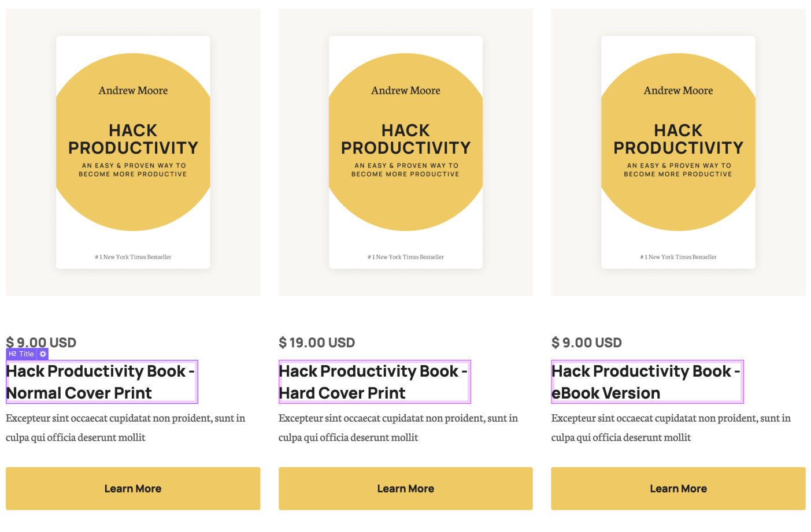The image size is (811, 532).
Task: Select the description paragraph under eBook Version
Action: pos(671,427)
